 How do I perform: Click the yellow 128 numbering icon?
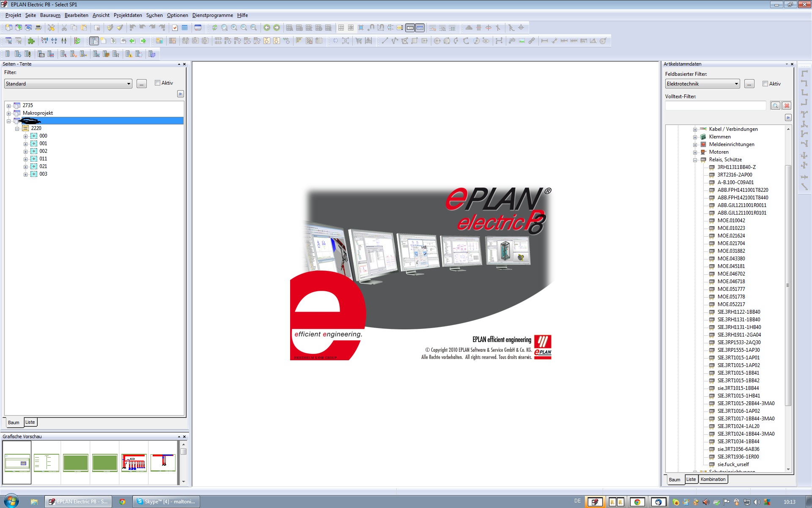pos(400,28)
